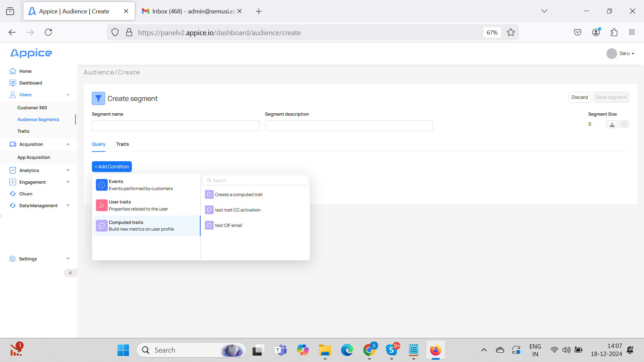Open a new browser tab
This screenshot has width=644, height=362.
[259, 11]
